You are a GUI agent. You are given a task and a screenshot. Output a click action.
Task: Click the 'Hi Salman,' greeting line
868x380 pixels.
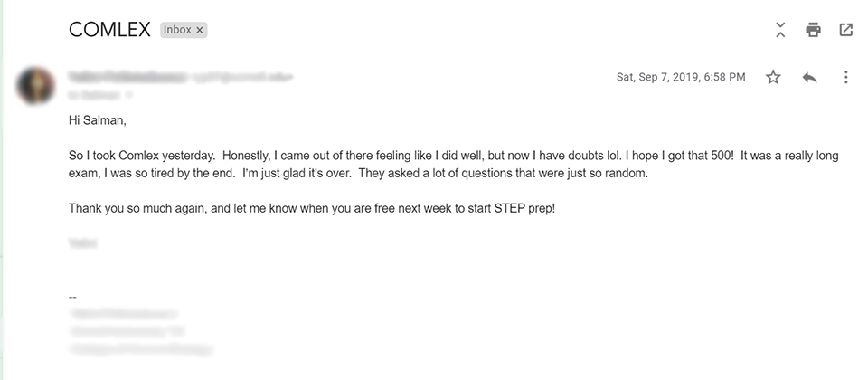pyautogui.click(x=98, y=120)
